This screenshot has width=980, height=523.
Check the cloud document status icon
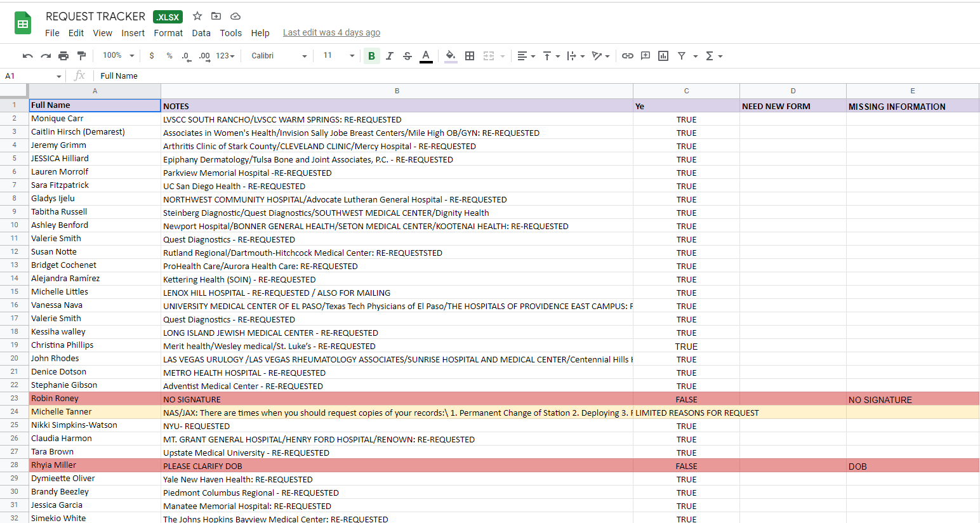(235, 16)
